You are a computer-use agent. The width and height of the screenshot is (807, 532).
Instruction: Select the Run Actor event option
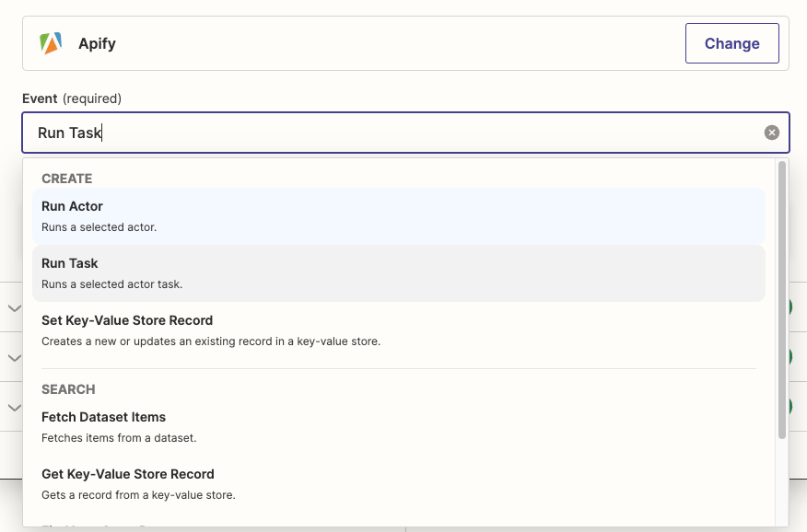[x=399, y=216]
